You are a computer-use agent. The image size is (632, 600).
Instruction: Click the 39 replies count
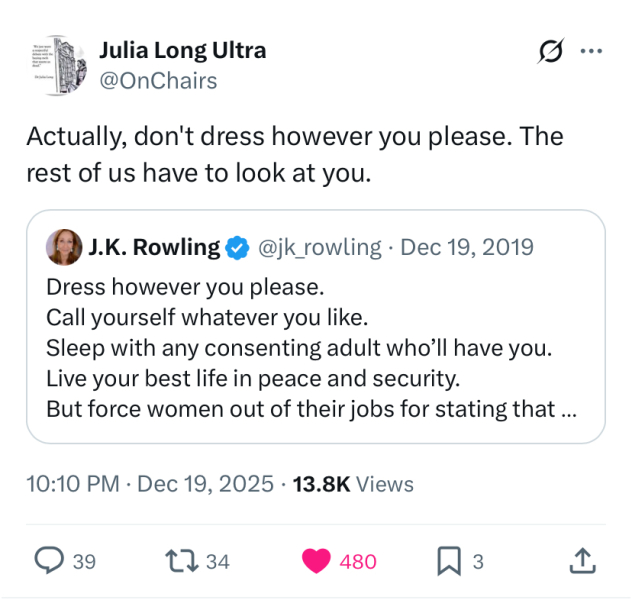coord(84,562)
